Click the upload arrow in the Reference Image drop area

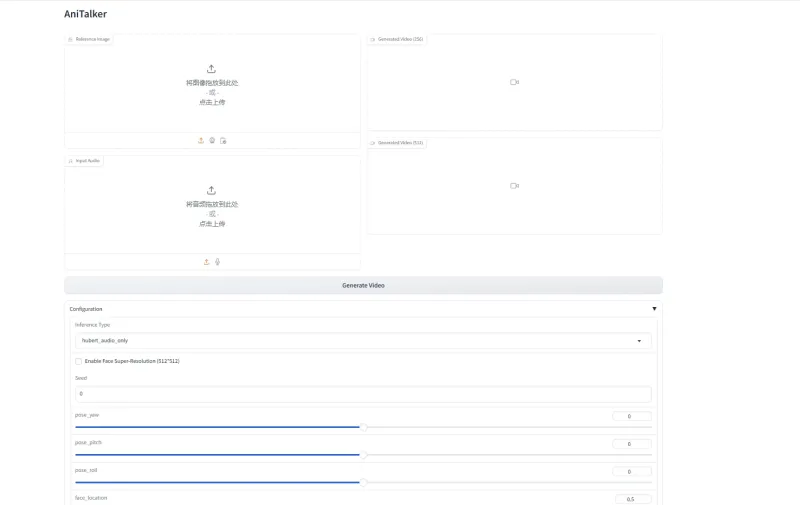212,69
